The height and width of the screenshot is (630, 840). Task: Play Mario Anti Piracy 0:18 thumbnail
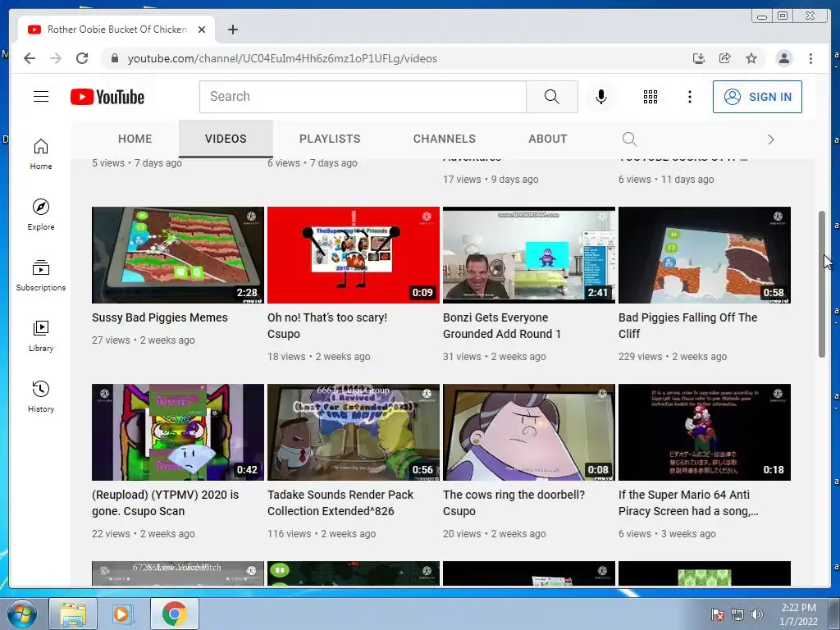click(x=705, y=432)
